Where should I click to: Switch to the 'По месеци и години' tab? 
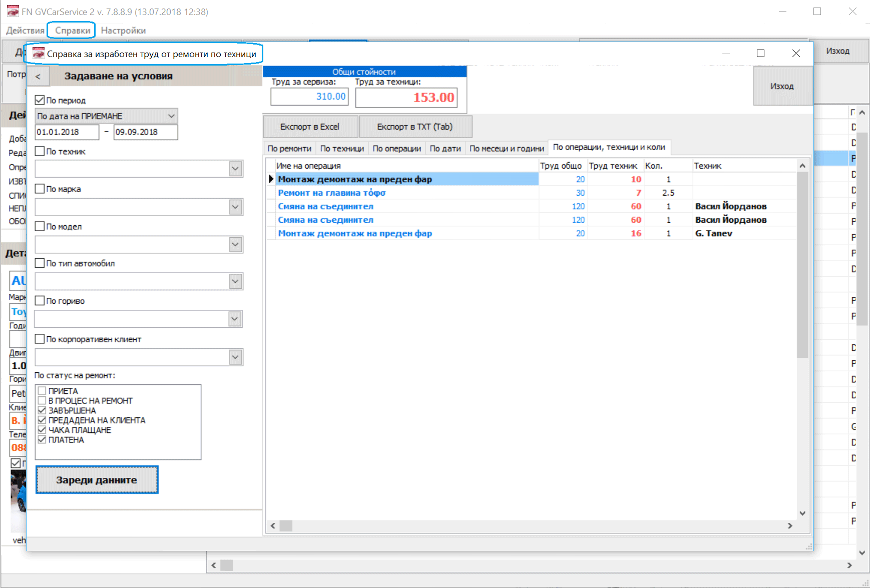pos(507,148)
